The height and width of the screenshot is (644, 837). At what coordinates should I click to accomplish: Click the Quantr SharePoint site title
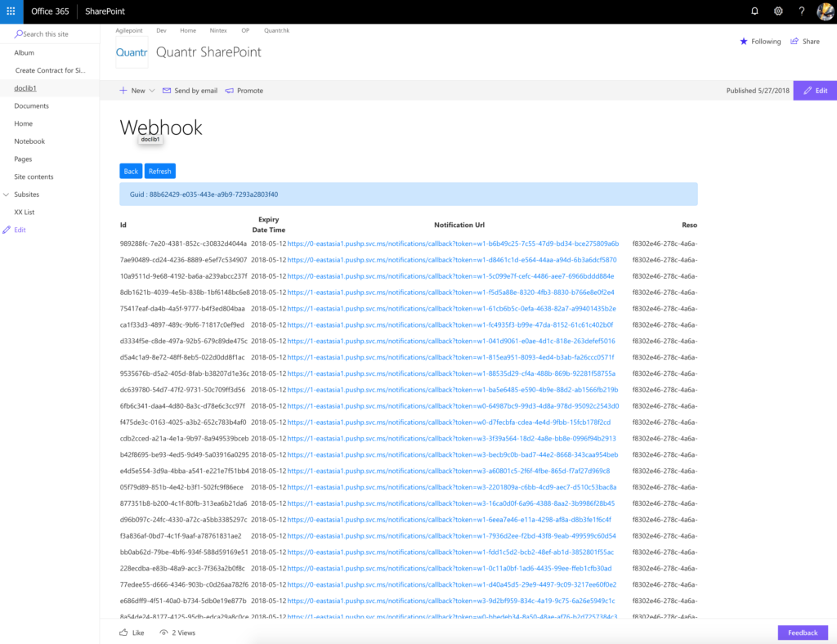pos(208,52)
